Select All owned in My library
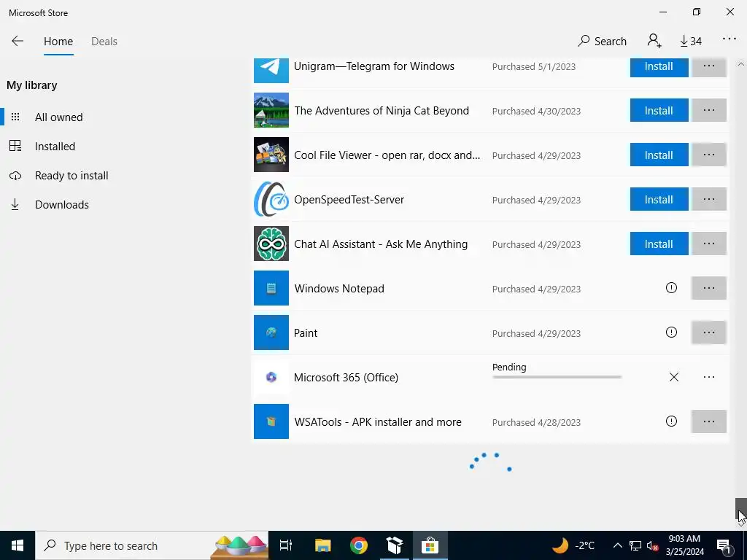This screenshot has height=560, width=747. [x=59, y=117]
